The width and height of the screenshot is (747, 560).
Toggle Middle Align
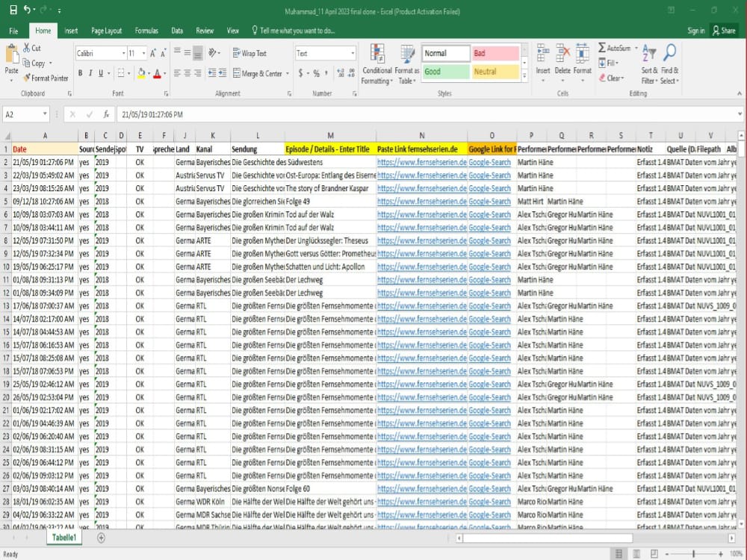187,53
